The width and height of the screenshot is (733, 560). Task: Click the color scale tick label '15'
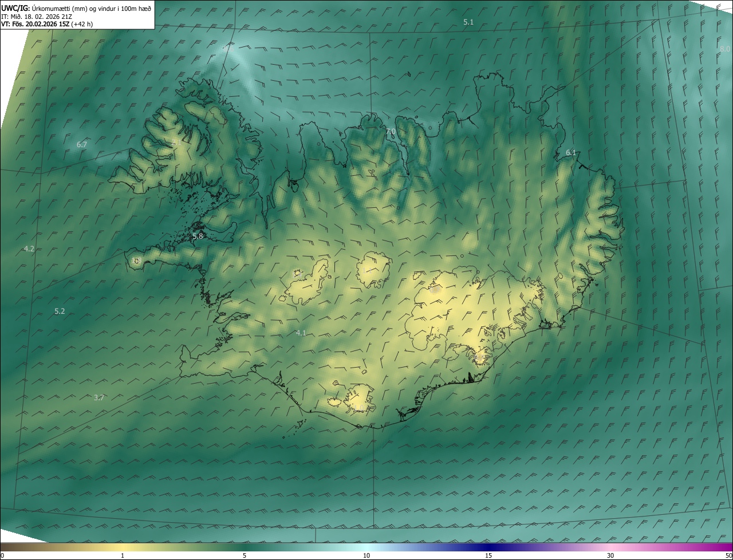click(488, 555)
